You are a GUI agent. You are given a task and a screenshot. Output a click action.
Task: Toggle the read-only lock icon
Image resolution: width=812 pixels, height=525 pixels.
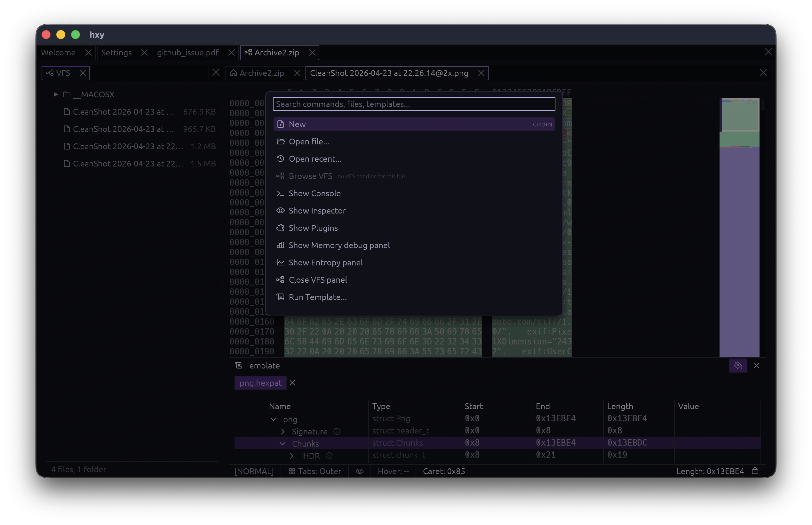[755, 471]
